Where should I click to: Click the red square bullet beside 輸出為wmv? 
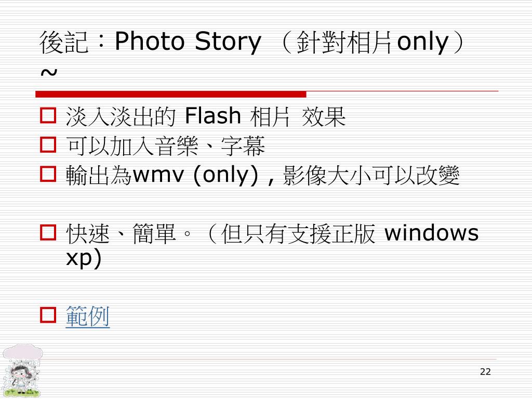(x=48, y=174)
